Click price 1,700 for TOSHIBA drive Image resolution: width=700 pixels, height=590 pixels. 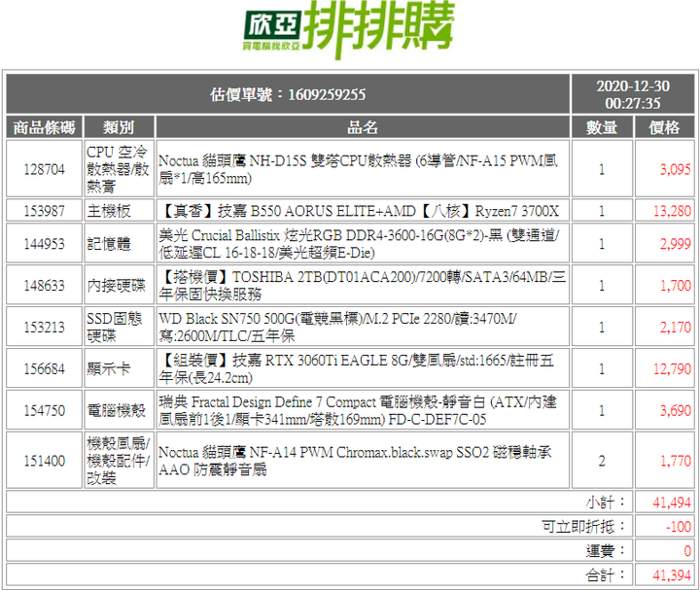click(664, 285)
